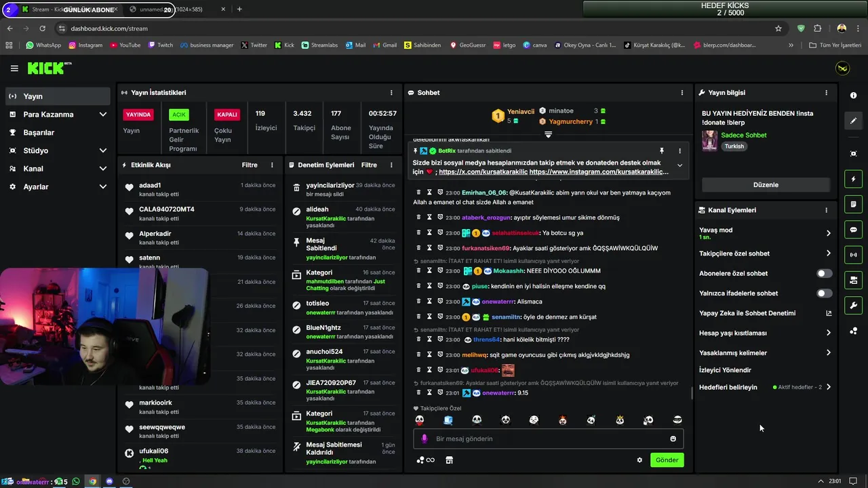The height and width of the screenshot is (488, 868).
Task: Delete Emirhan_06_06's chat message via trash icon
Action: (x=418, y=192)
